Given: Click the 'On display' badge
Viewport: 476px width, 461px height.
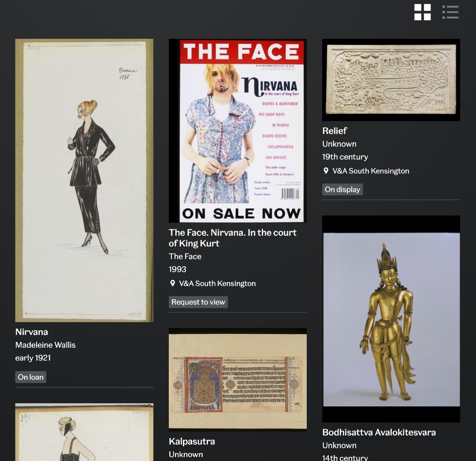Looking at the screenshot, I should click(342, 190).
